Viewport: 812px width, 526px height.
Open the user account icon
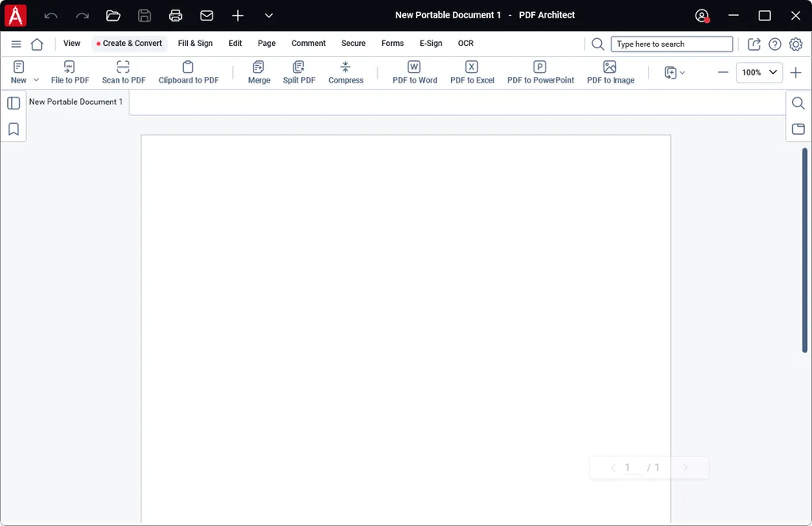click(x=703, y=16)
